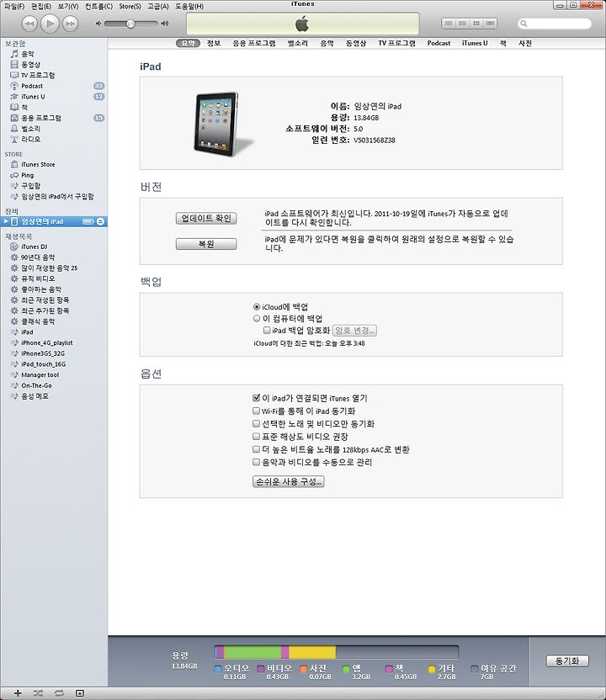The width and height of the screenshot is (606, 700).
Task: Select iCloud에 백업 radio button
Action: (x=257, y=307)
